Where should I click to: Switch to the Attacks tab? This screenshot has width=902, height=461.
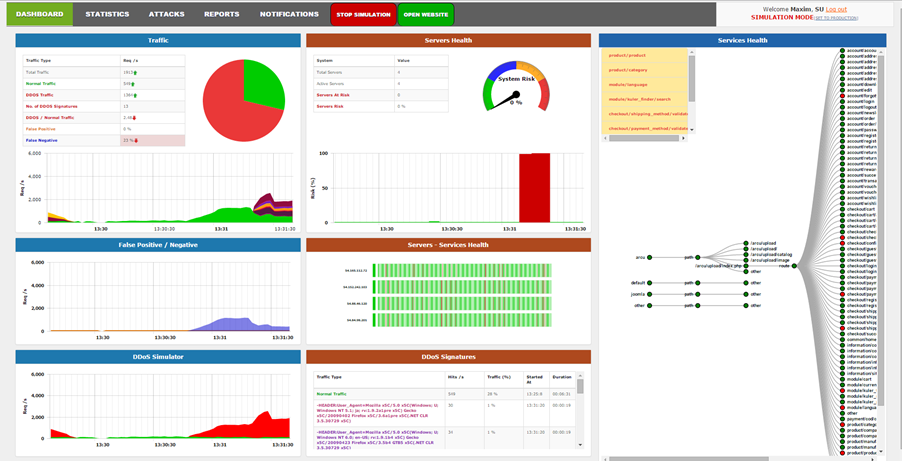click(x=166, y=14)
